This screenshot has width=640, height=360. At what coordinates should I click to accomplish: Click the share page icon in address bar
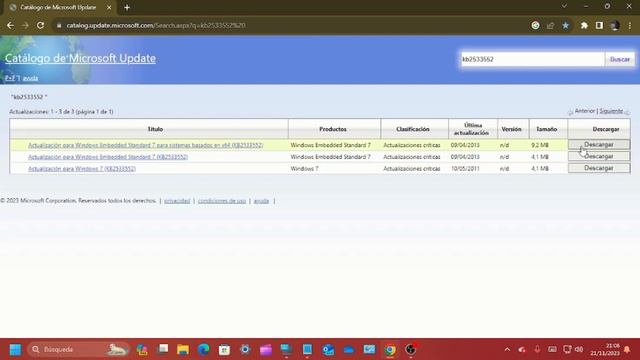pos(551,25)
